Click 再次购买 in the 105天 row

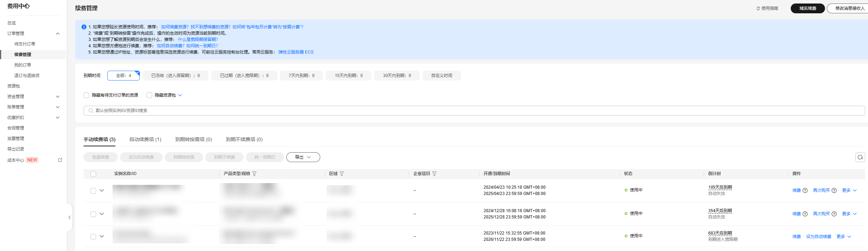point(822,190)
